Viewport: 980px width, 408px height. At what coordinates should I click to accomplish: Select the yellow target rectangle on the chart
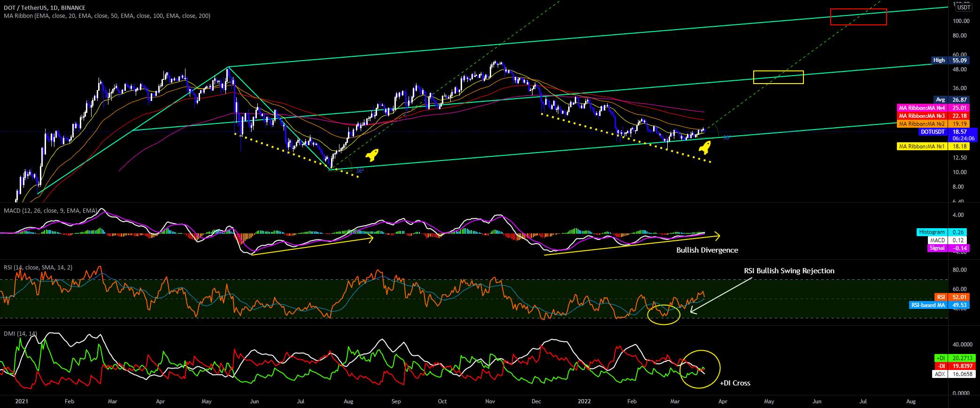(779, 77)
